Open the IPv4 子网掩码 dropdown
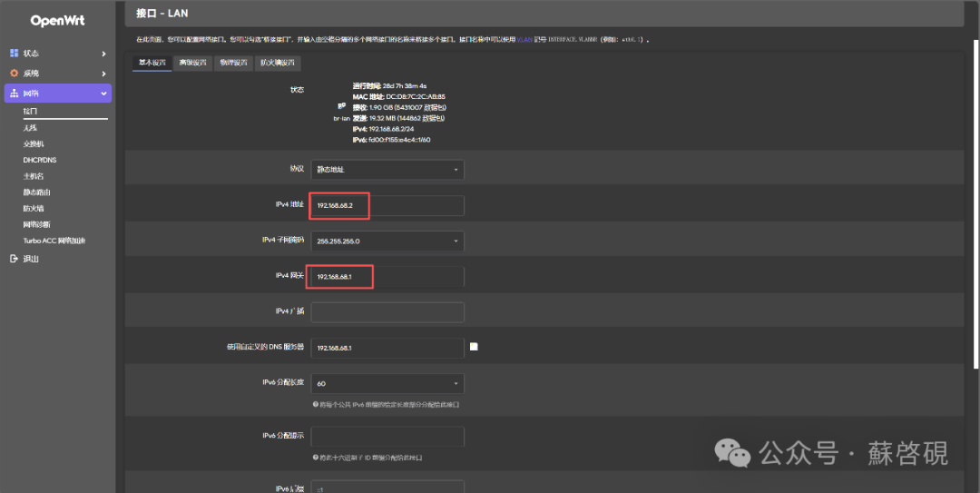The image size is (980, 493). (387, 241)
